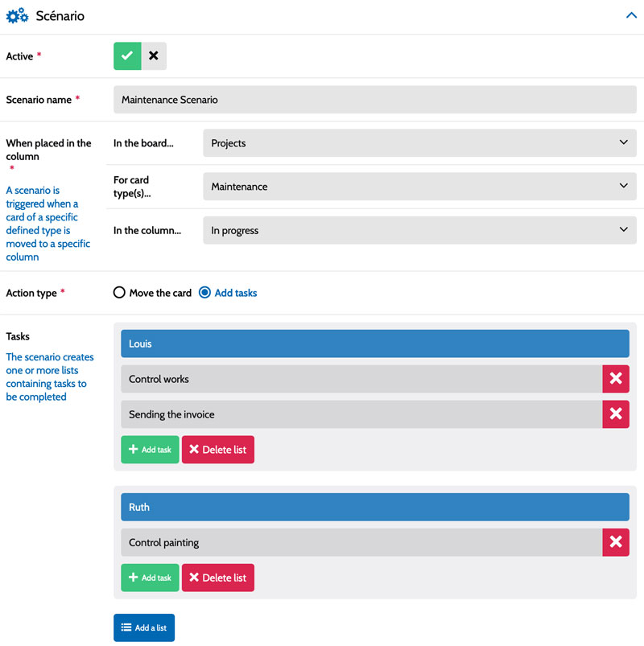Open card type dropdown showing Maintenance
The image size is (644, 646).
pyautogui.click(x=419, y=187)
